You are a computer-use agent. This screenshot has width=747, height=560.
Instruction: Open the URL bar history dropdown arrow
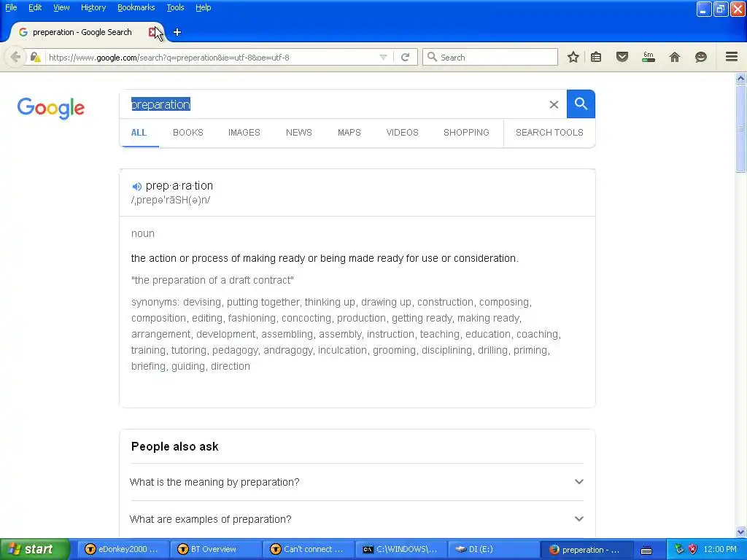[x=383, y=57]
